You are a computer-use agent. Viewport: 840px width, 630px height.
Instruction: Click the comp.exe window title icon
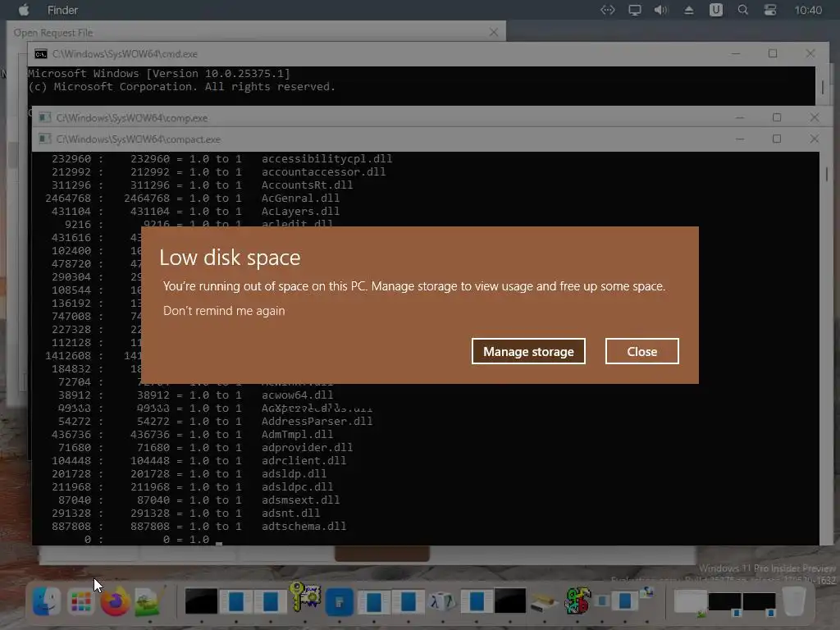[45, 117]
